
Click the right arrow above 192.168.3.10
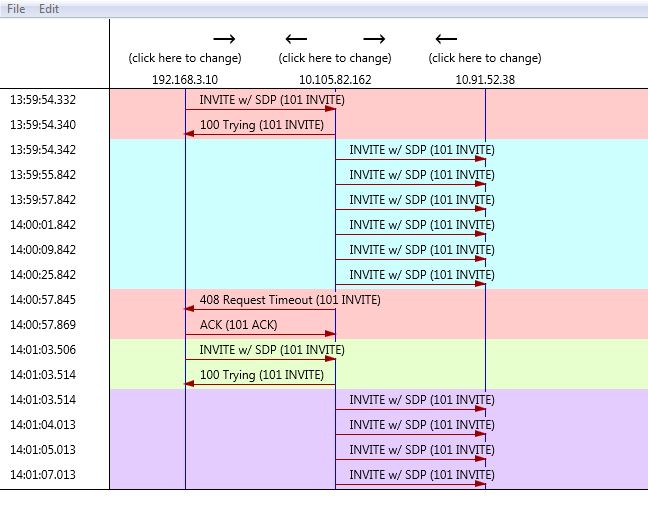tap(224, 39)
